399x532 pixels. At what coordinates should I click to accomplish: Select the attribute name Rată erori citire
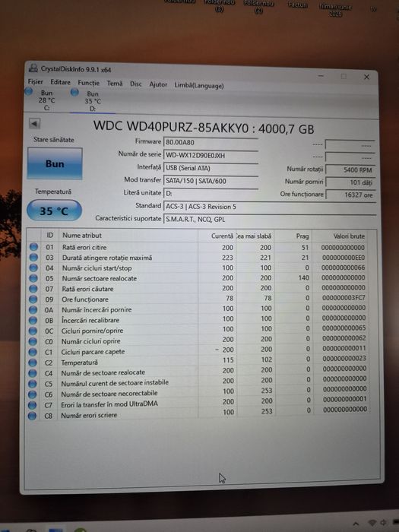point(84,247)
